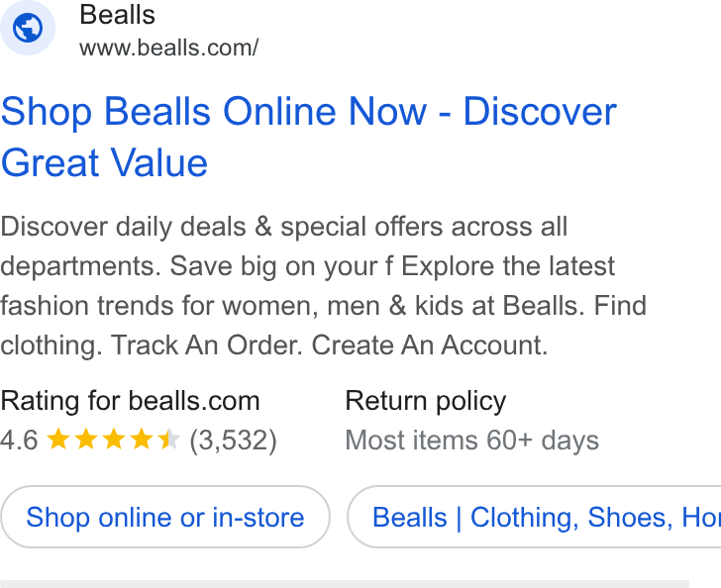Click the 4.6 rating score

(x=19, y=440)
